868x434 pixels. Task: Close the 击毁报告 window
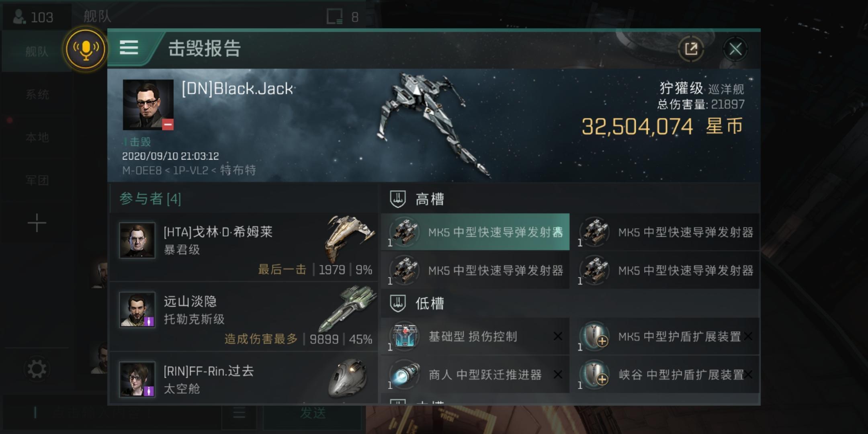[x=735, y=49]
